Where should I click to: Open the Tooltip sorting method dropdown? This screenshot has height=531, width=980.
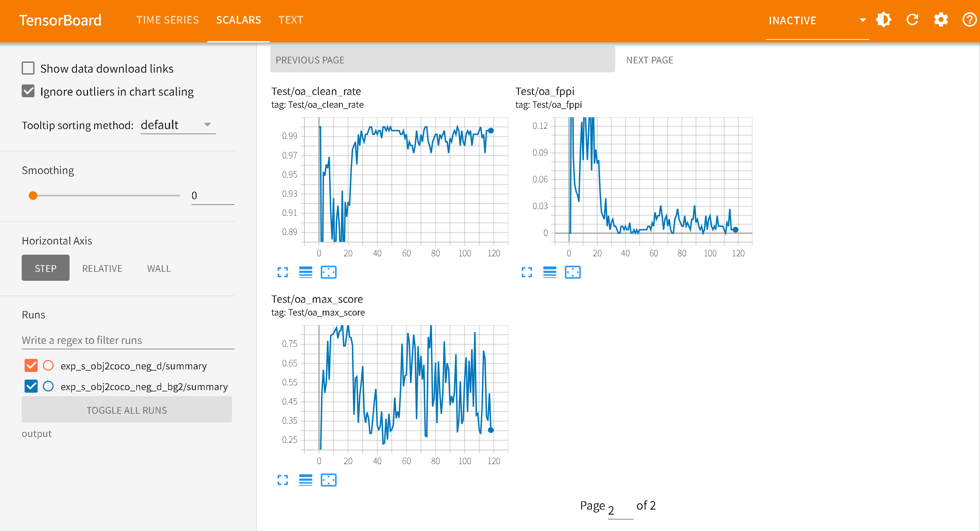(x=177, y=125)
